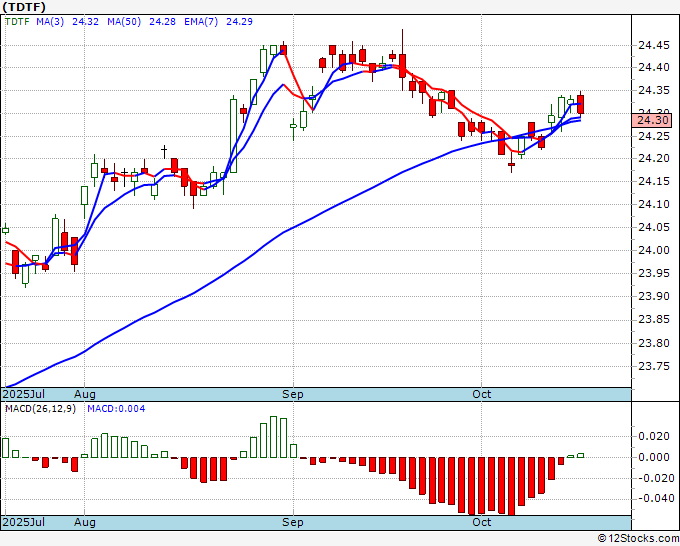Viewport: 680px width, 546px height.
Task: Click the MA(50) value 24.28
Action: [x=162, y=22]
